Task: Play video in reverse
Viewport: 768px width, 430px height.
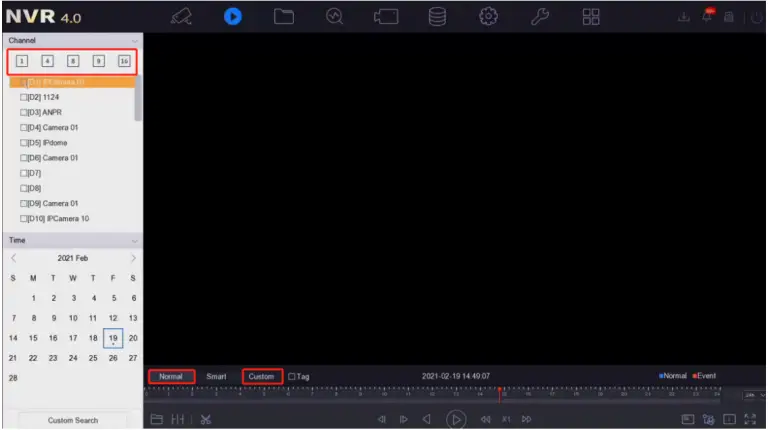Action: click(427, 419)
